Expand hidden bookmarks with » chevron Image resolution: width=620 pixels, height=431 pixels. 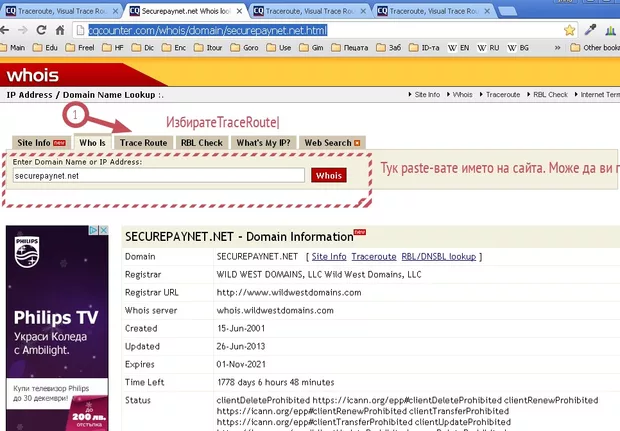pyautogui.click(x=558, y=48)
